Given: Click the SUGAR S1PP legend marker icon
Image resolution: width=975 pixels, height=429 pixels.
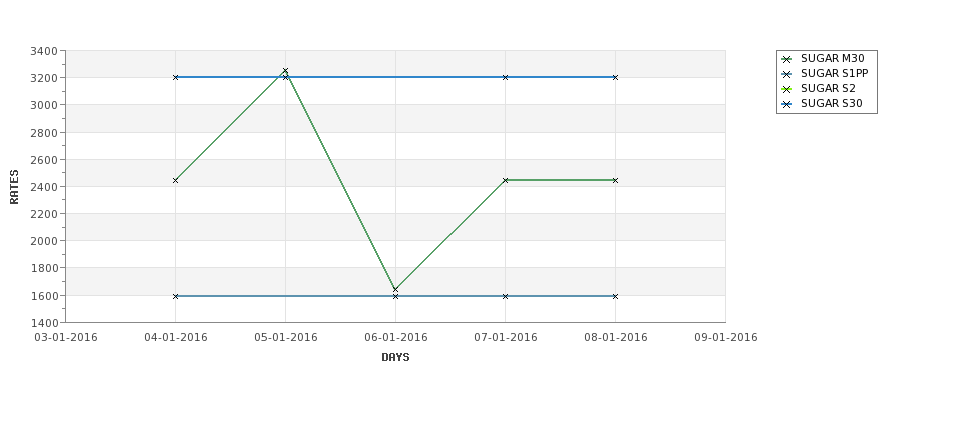Looking at the screenshot, I should point(787,74).
